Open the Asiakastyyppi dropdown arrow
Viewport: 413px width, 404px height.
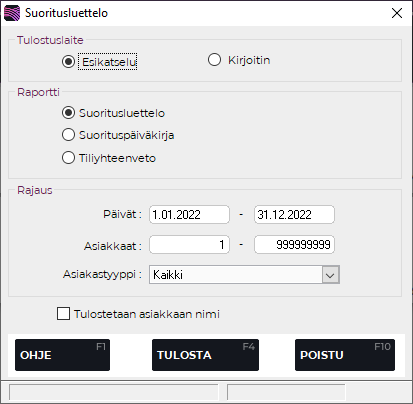(x=330, y=275)
